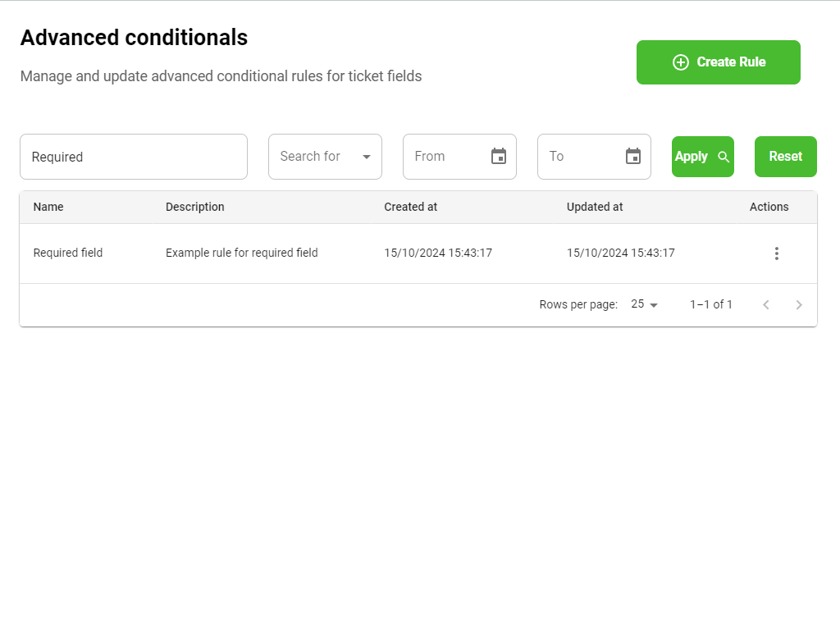Click the magnifier icon inside Apply button
The height and width of the screenshot is (630, 840).
click(x=724, y=157)
